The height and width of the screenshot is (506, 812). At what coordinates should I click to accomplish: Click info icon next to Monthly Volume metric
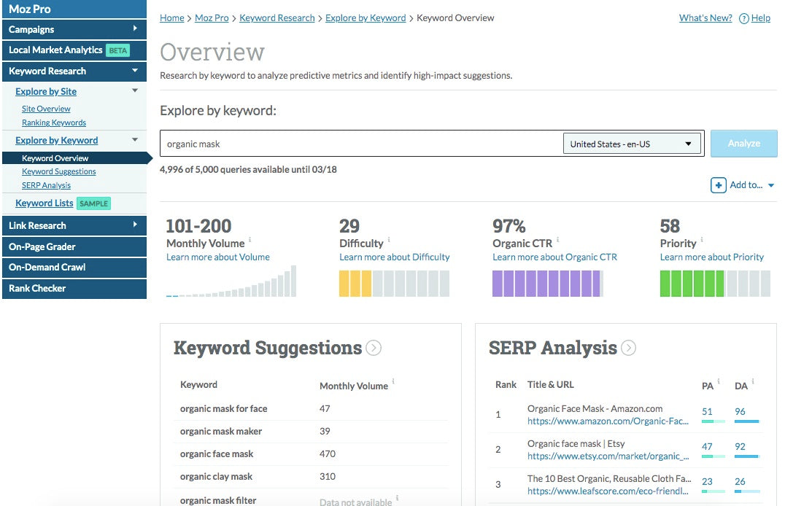point(250,240)
